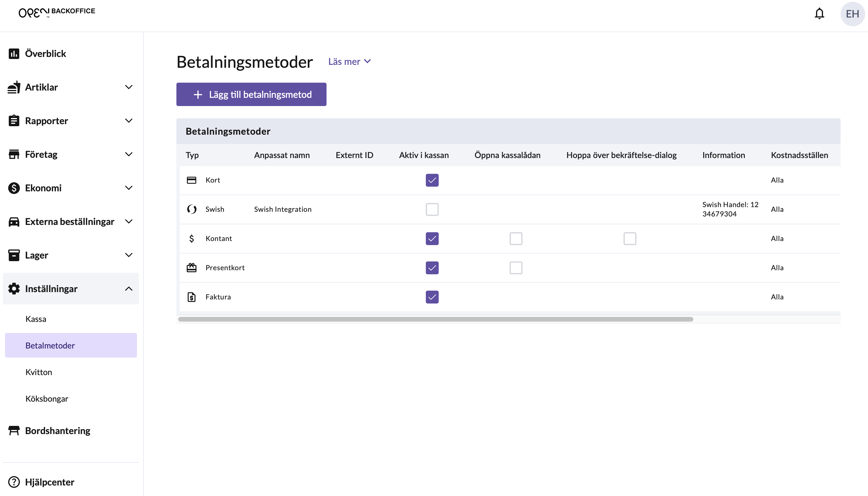Open the EH user avatar menu
The width and height of the screenshot is (868, 496).
[852, 14]
